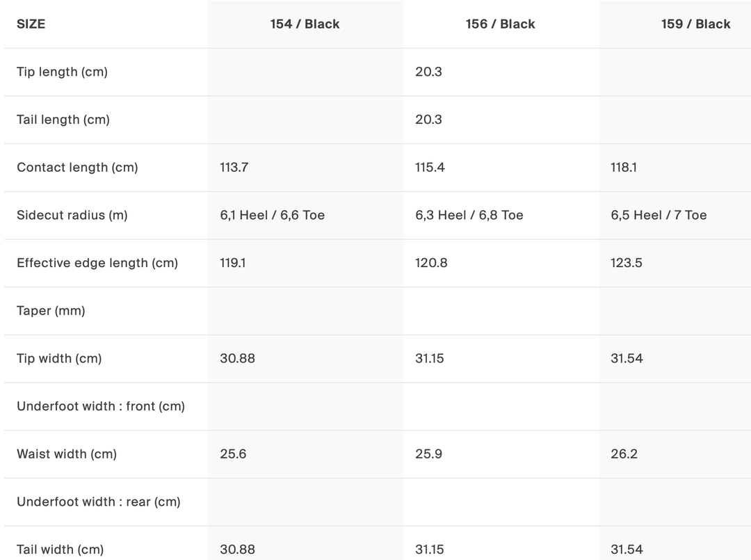Click the SIZE column header

tap(31, 24)
